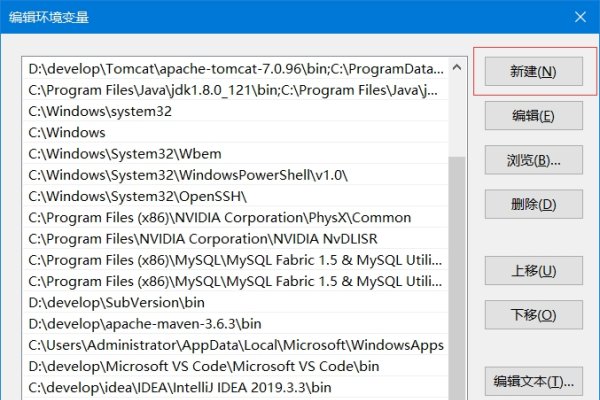The width and height of the screenshot is (600, 400).
Task: Move entry up with 上移(U)
Action: tap(533, 270)
